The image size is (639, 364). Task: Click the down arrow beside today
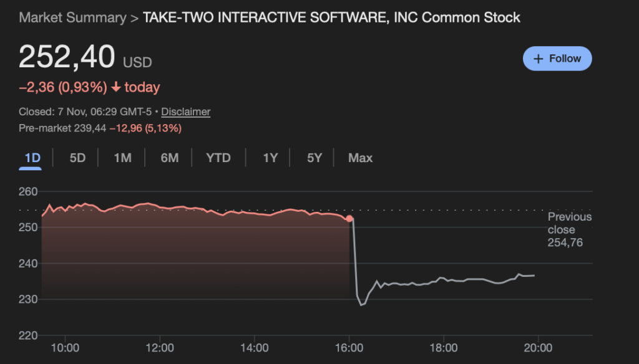coord(116,88)
